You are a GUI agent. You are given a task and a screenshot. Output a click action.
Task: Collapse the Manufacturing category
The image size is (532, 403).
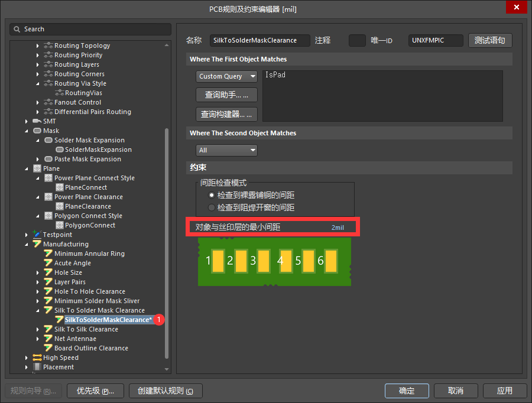tap(27, 244)
